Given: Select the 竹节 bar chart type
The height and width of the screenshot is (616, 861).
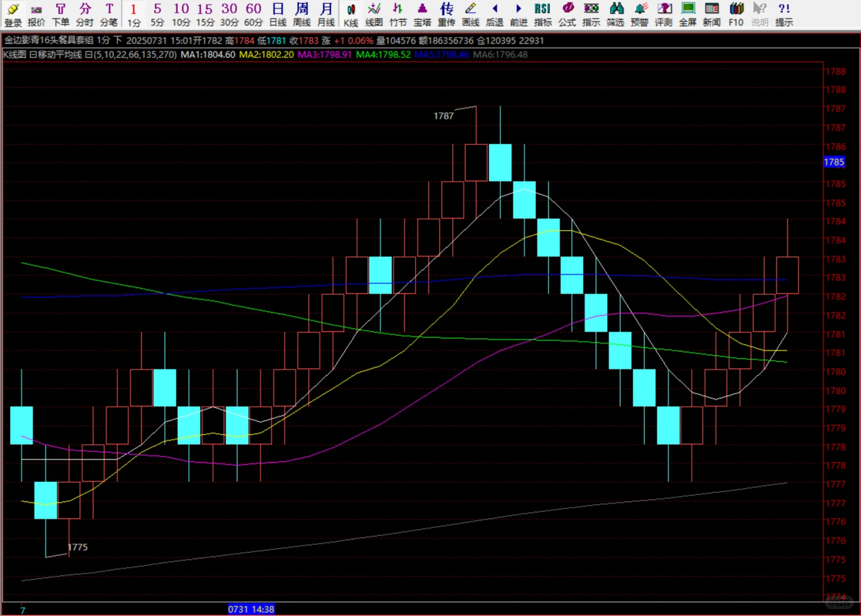Looking at the screenshot, I should point(398,15).
